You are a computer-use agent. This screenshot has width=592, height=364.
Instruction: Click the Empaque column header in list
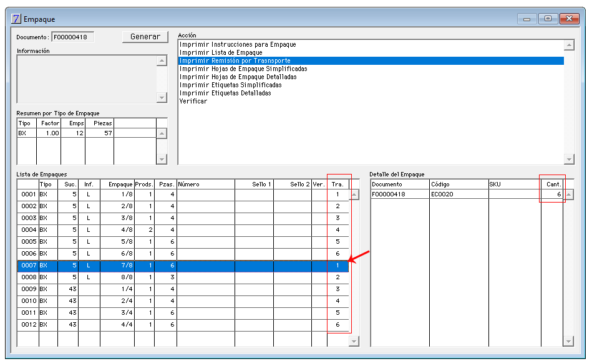[x=117, y=184]
